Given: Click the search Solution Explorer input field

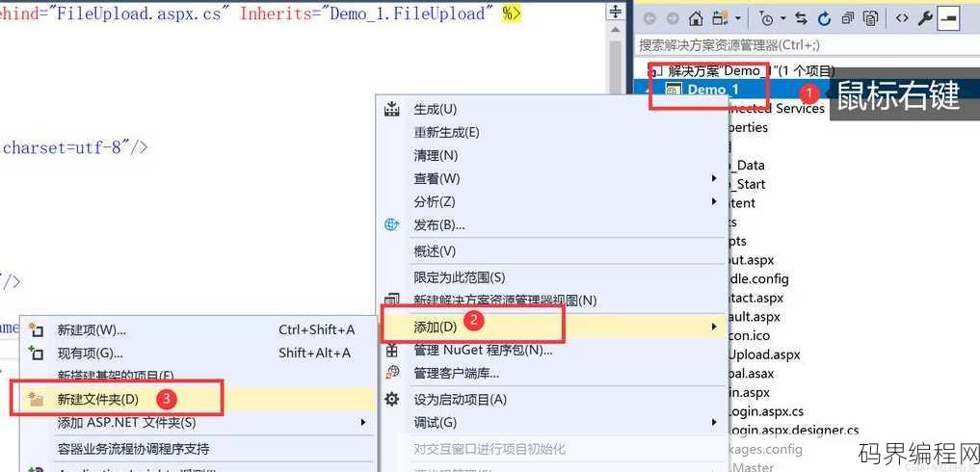Looking at the screenshot, I should 808,45.
